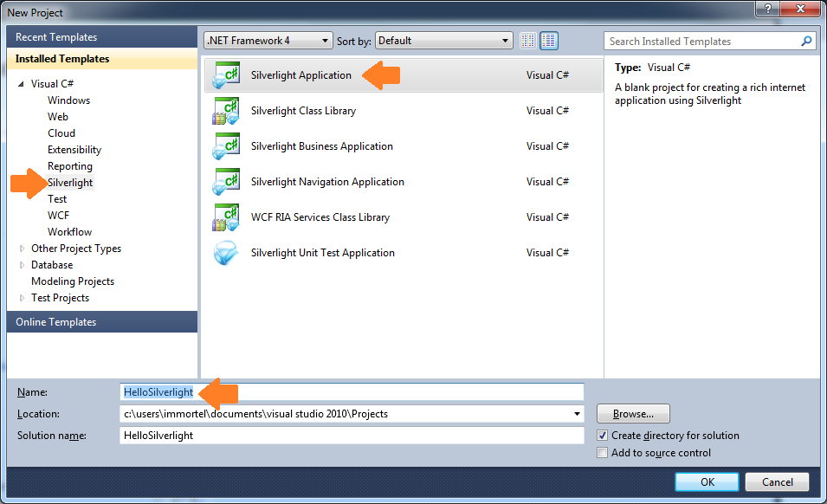Click the Cancel button

point(777,481)
